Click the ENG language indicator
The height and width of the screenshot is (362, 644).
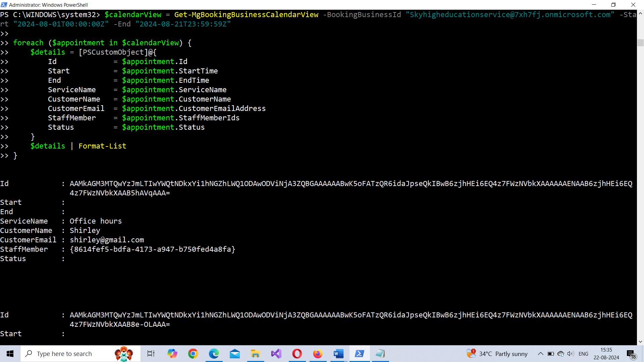(583, 354)
